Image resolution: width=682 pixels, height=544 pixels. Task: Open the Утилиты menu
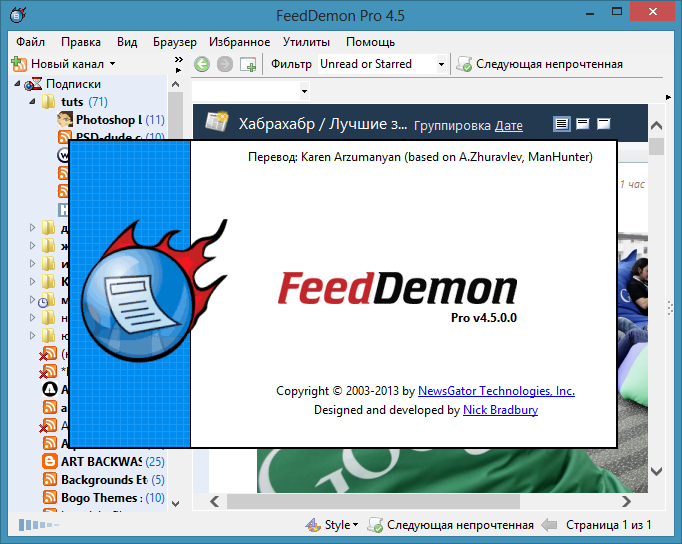306,42
